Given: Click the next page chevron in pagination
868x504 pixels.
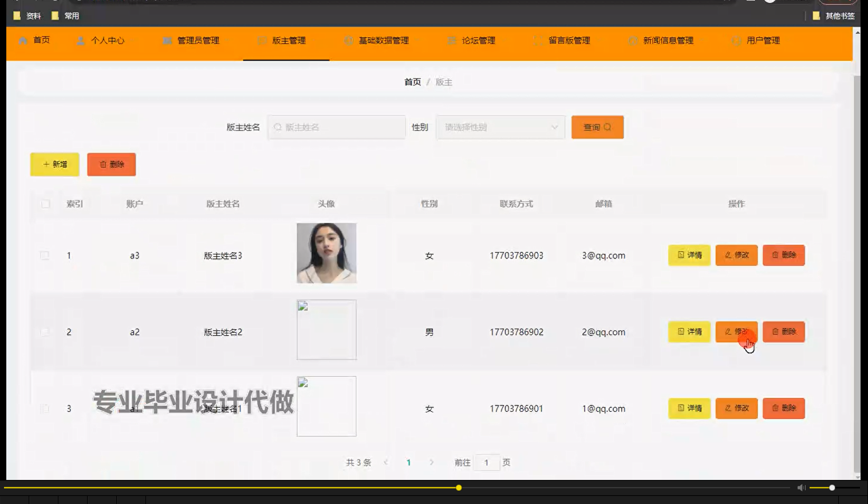Looking at the screenshot, I should [432, 462].
